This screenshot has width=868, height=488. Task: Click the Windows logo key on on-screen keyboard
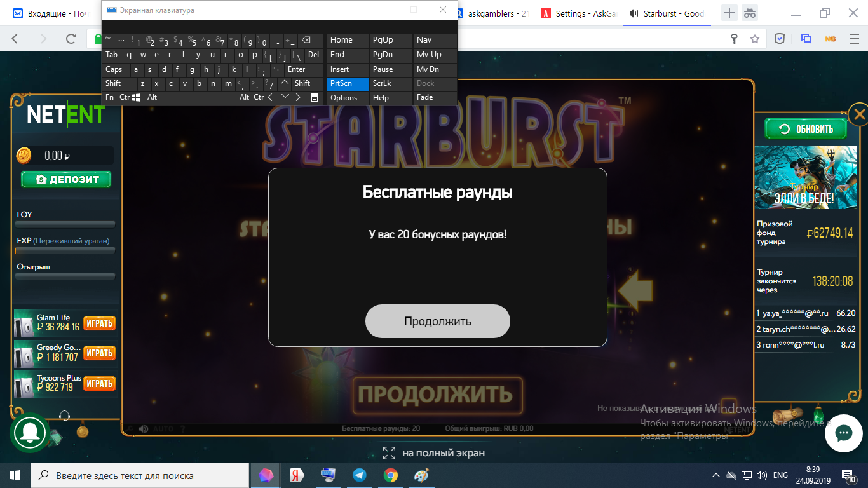137,97
